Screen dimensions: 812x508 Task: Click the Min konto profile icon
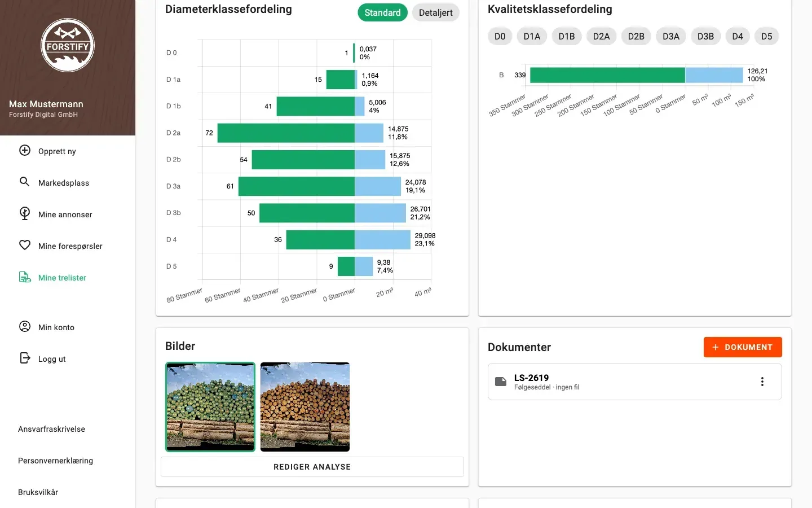tap(25, 326)
